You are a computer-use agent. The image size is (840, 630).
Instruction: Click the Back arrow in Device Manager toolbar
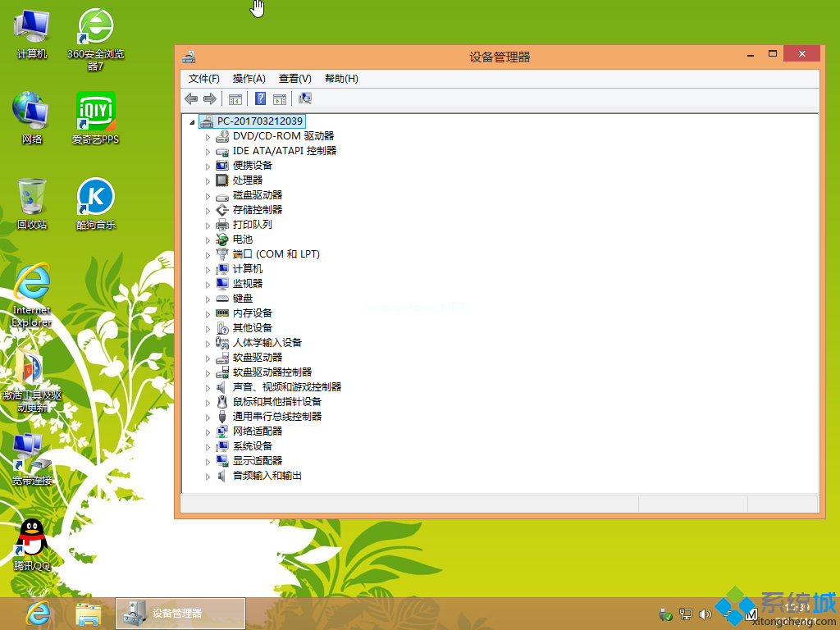191,98
